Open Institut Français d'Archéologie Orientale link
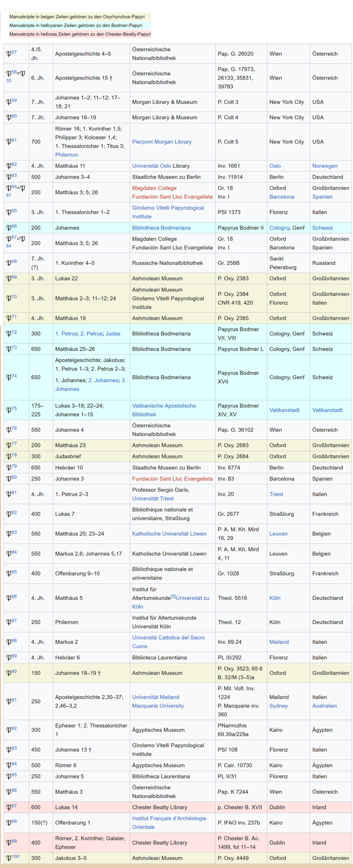Viewport: 353px width, 868px height. tap(169, 823)
